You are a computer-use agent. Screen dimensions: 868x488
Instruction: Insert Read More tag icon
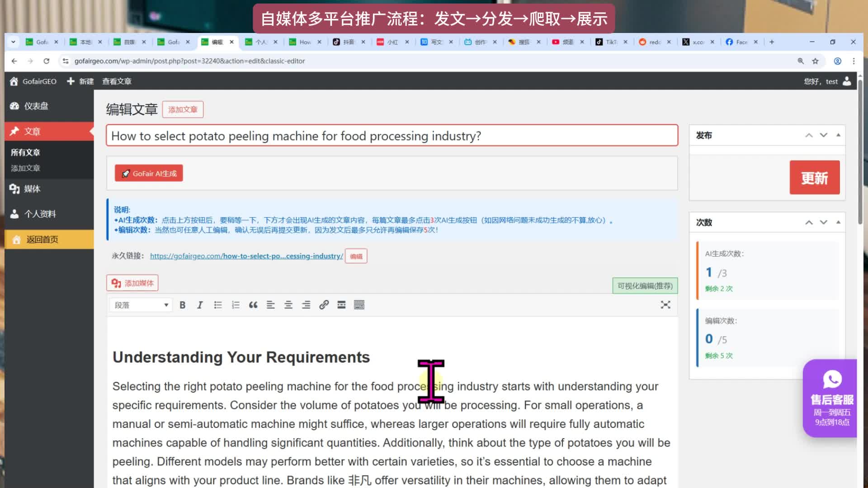click(x=341, y=305)
